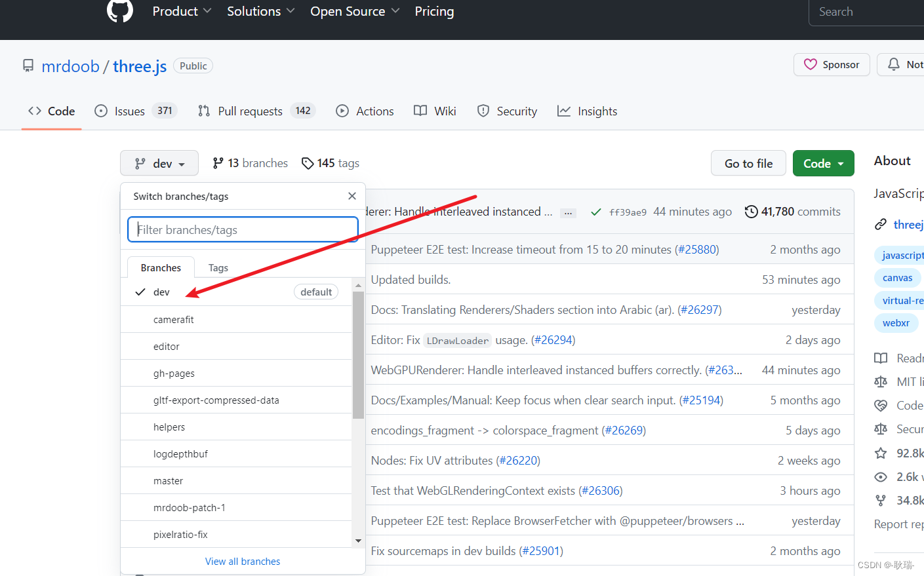Click the notifications bell icon
The image size is (924, 576).
pyautogui.click(x=894, y=64)
